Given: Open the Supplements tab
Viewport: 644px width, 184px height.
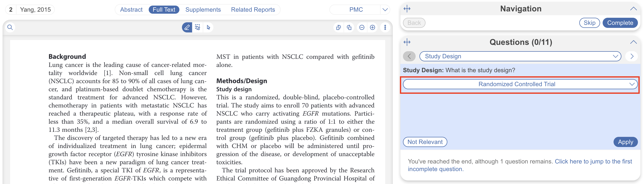Looking at the screenshot, I should (x=203, y=10).
